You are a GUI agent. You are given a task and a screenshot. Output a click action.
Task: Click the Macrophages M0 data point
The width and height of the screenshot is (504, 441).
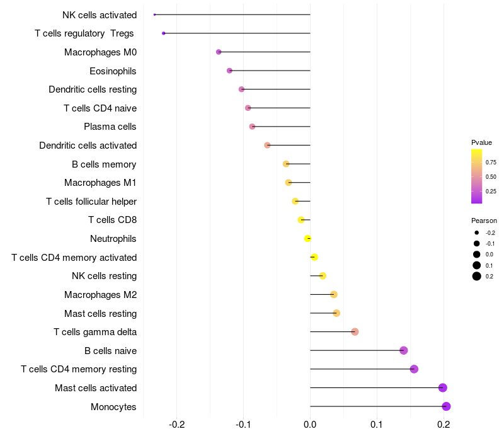(x=219, y=52)
